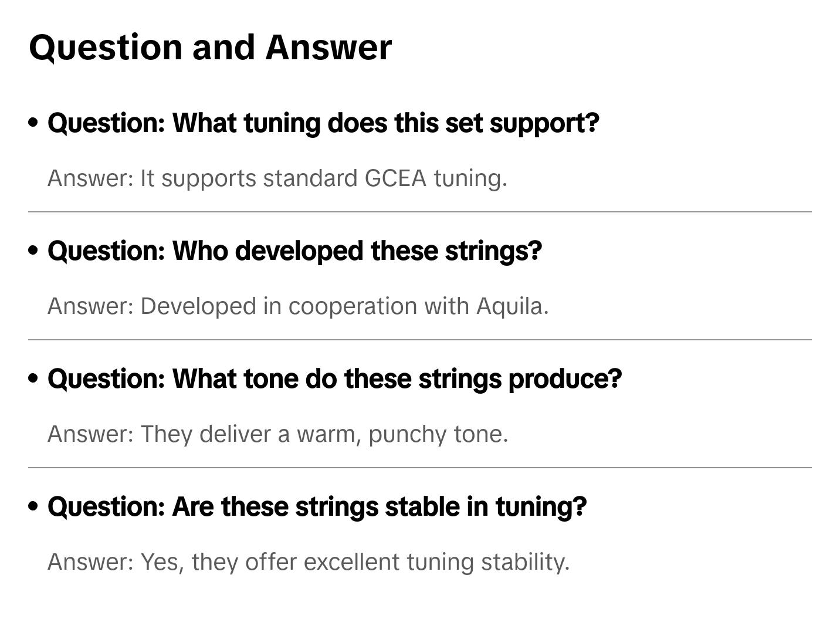
Task: Expand the "Are these strings stable in tuning?" question
Action: tap(317, 507)
